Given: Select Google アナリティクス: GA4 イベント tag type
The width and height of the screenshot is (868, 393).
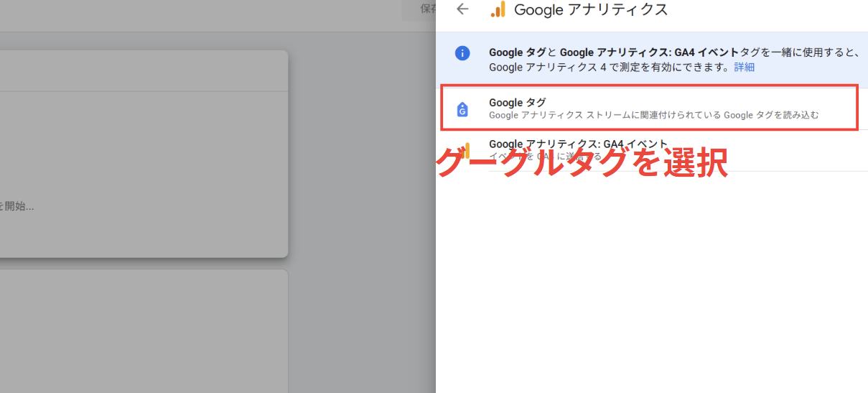Looking at the screenshot, I should point(652,150).
